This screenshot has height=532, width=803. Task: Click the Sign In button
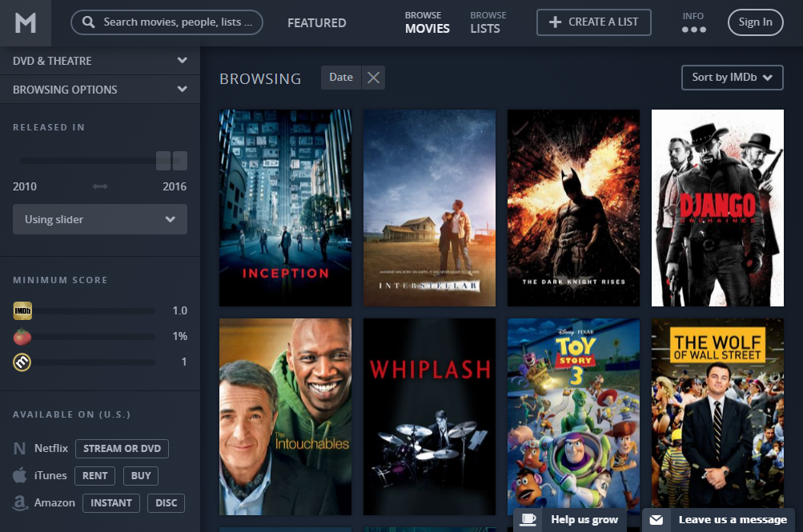coord(755,22)
